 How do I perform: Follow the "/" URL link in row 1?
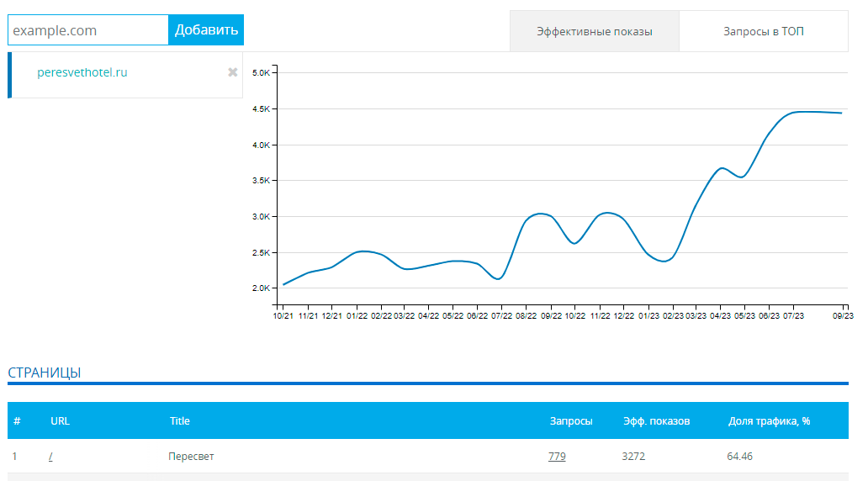(50, 456)
